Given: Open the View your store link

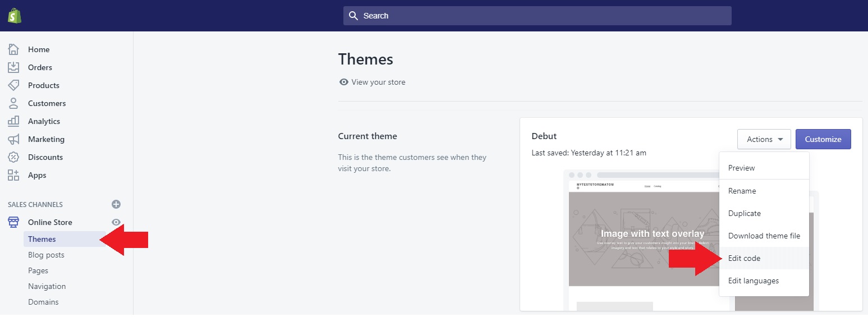Looking at the screenshot, I should [x=378, y=82].
